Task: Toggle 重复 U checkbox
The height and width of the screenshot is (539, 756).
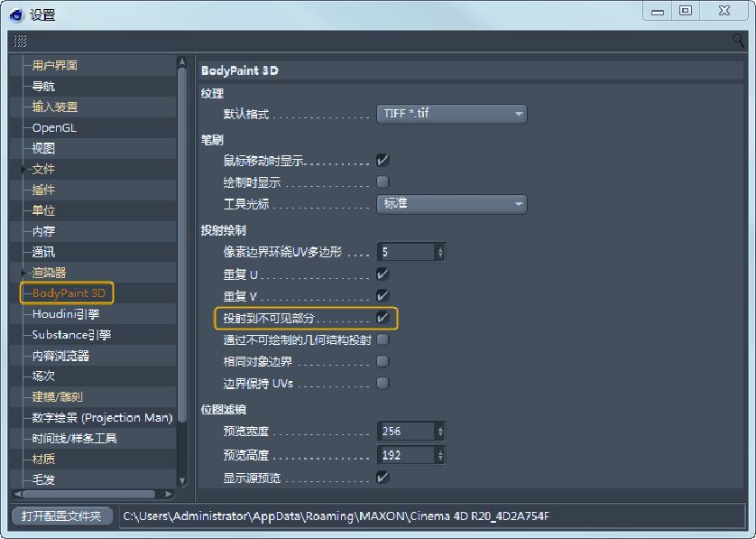Action: pos(383,274)
